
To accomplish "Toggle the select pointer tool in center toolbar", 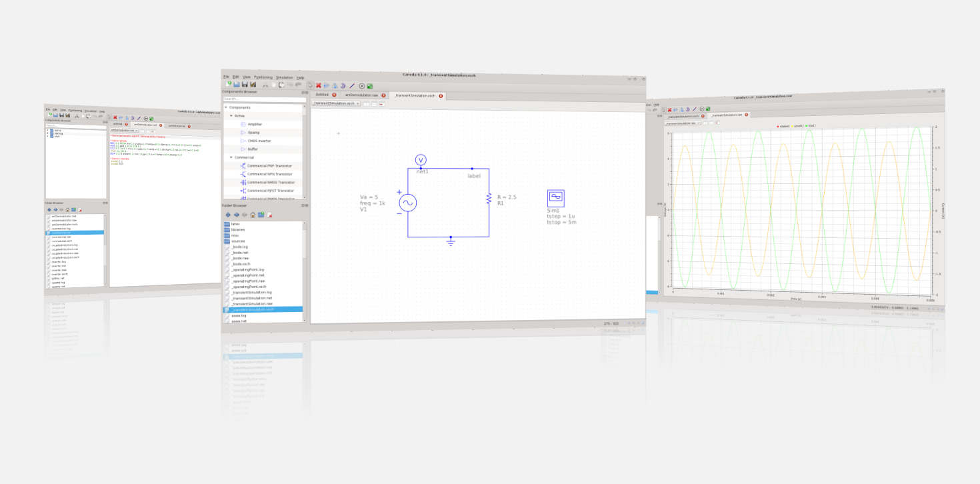I will (x=310, y=85).
